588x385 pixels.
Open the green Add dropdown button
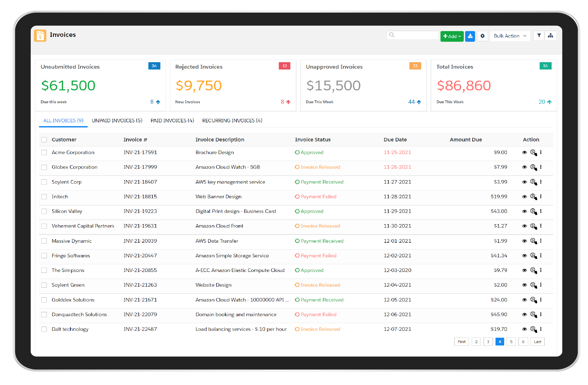click(x=452, y=36)
